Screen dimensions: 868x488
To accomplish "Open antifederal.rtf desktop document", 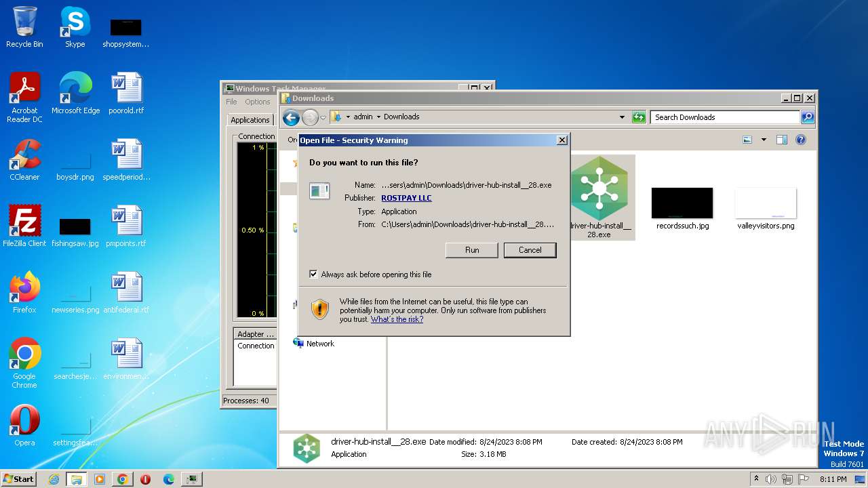I will coord(126,292).
